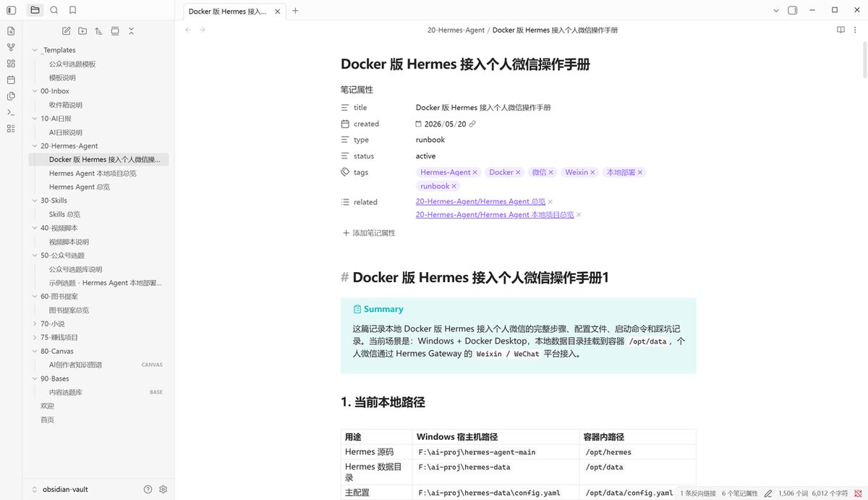Open quick switcher ribbon icon
Viewport: 868px width, 500px height.
click(11, 31)
